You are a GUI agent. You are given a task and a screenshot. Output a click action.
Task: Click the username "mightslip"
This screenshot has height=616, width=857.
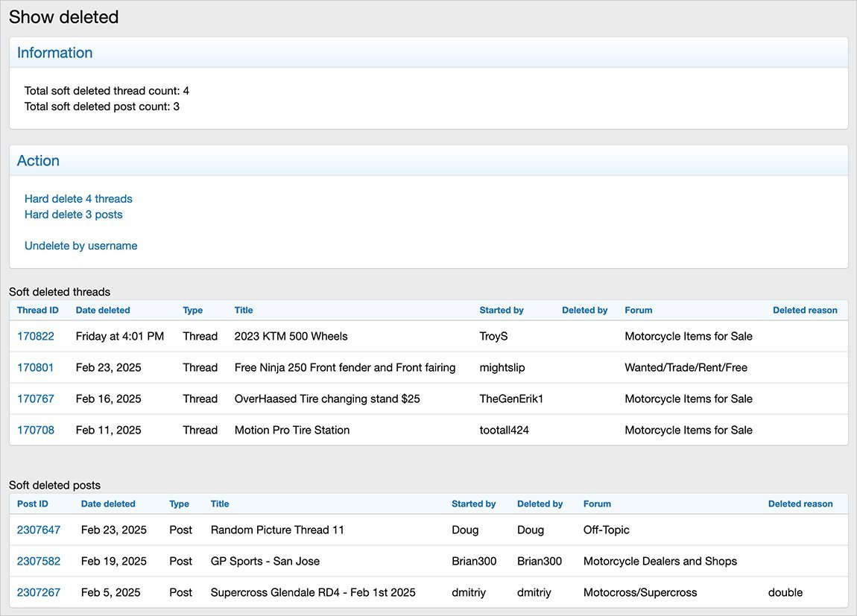pyautogui.click(x=502, y=367)
